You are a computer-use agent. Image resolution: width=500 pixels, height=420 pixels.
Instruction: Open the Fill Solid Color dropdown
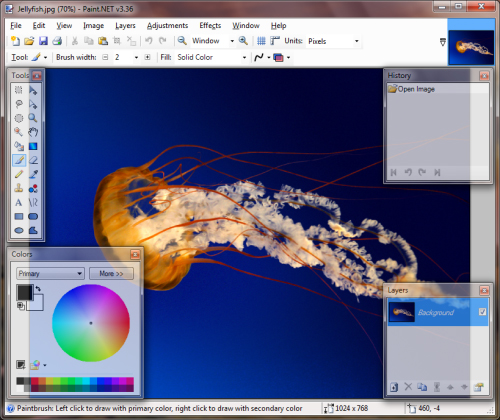[x=244, y=57]
